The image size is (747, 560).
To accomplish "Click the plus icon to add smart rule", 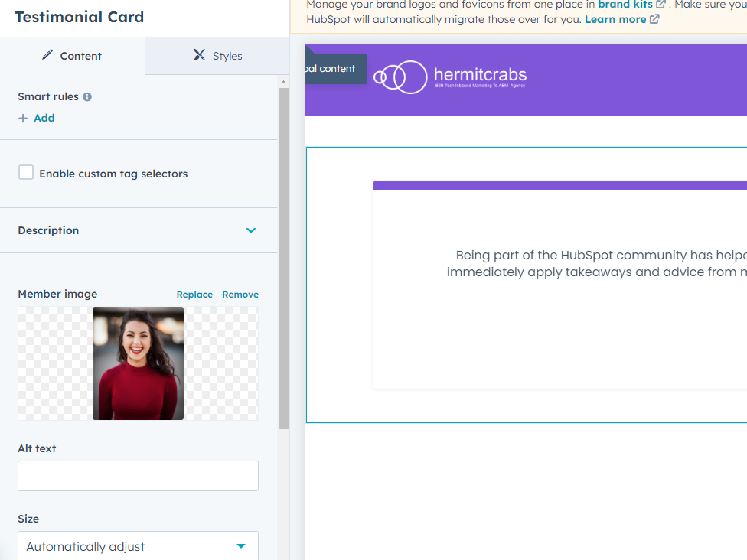I will pos(23,119).
